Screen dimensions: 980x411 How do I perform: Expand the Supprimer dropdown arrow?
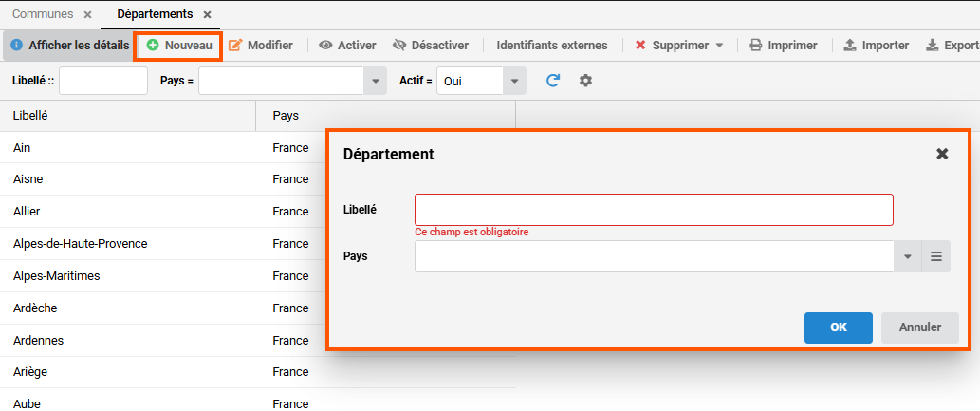[719, 46]
